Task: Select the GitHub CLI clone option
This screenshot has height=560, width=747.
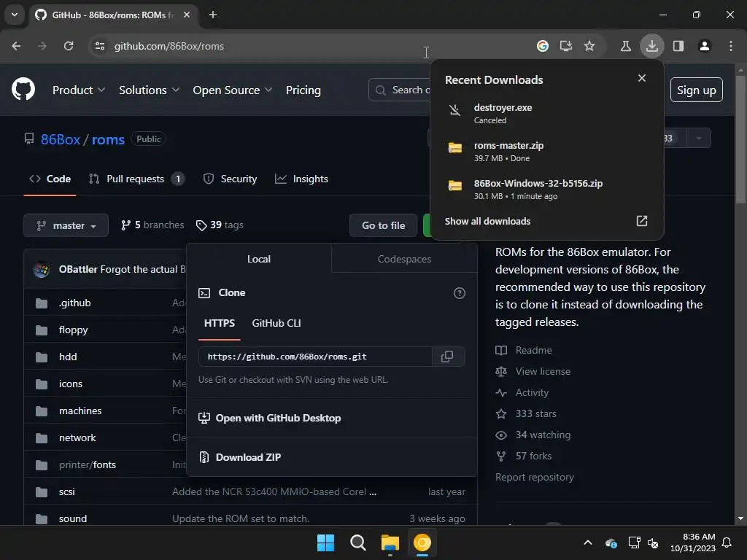Action: [x=276, y=323]
